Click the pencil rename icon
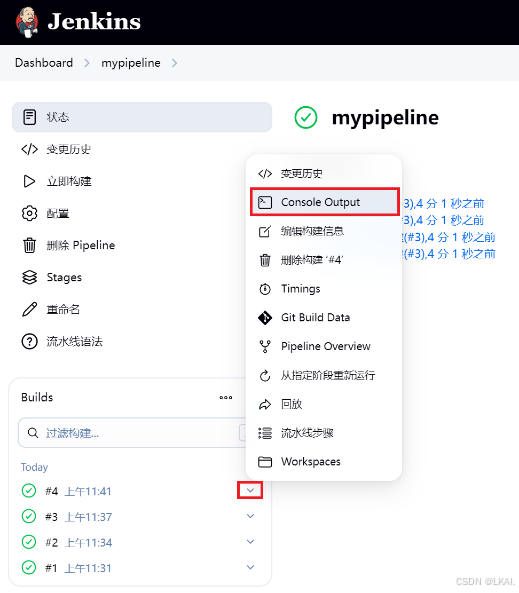Viewport: 519px width, 593px height. point(30,309)
